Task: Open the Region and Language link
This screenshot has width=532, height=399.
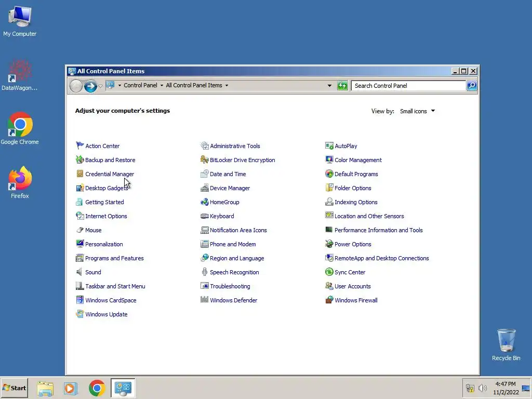Action: pos(237,258)
